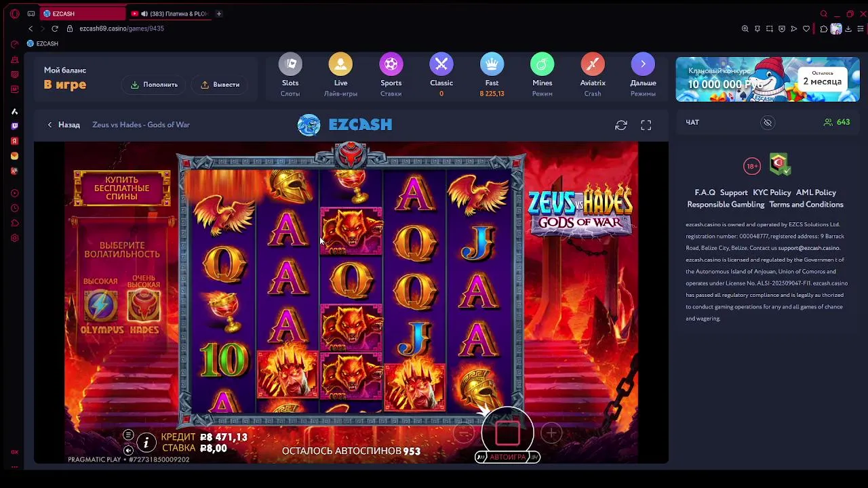Image resolution: width=868 pixels, height=488 pixels.
Task: Click the Купить бесплатные спины button
Action: click(122, 188)
